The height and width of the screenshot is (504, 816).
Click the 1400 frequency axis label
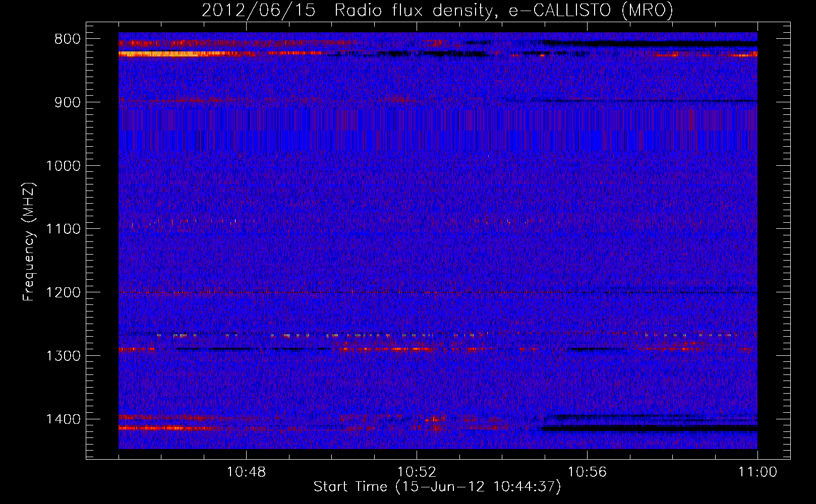[x=63, y=419]
